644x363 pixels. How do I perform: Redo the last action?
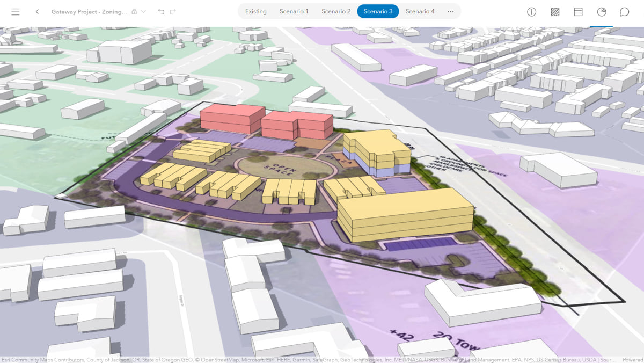(173, 11)
